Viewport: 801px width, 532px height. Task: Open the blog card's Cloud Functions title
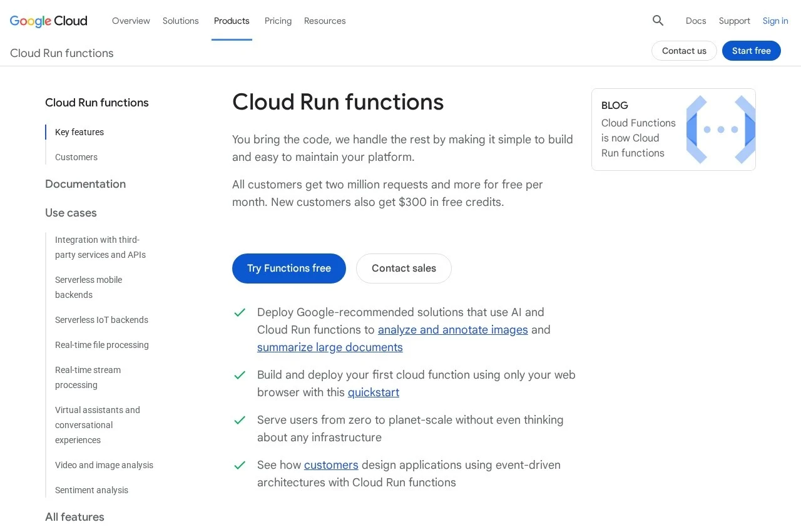tap(638, 138)
